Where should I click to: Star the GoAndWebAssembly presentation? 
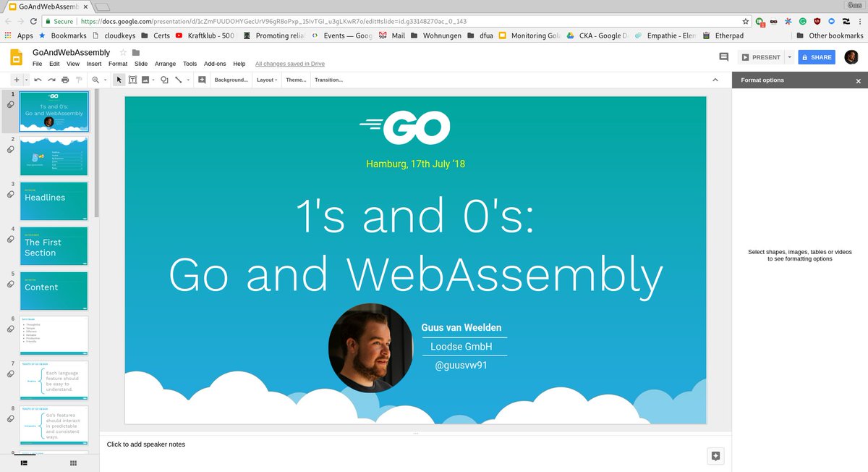(123, 52)
